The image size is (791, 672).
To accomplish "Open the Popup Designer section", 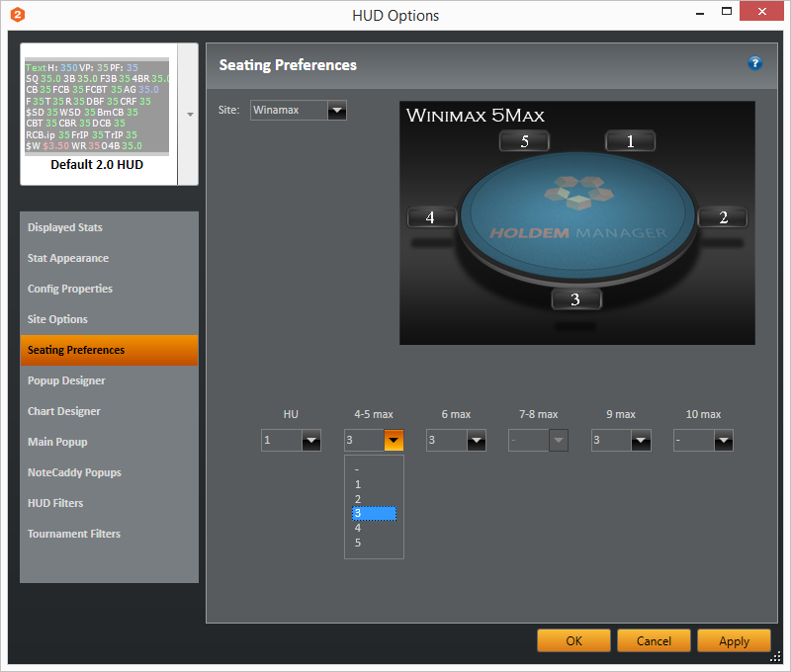I will tap(109, 380).
